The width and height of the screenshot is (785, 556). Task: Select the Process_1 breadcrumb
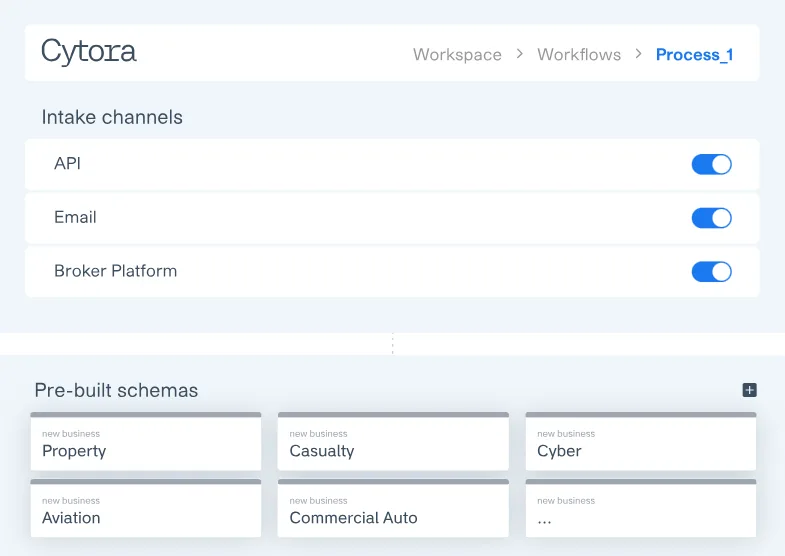(x=694, y=55)
